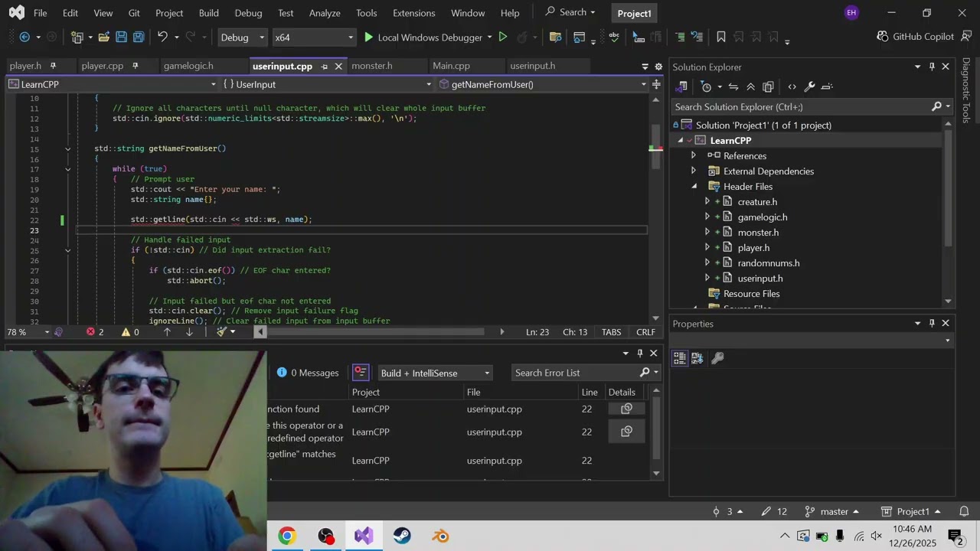Click the previous issue up arrow
Image resolution: width=980 pixels, height=551 pixels.
166,332
